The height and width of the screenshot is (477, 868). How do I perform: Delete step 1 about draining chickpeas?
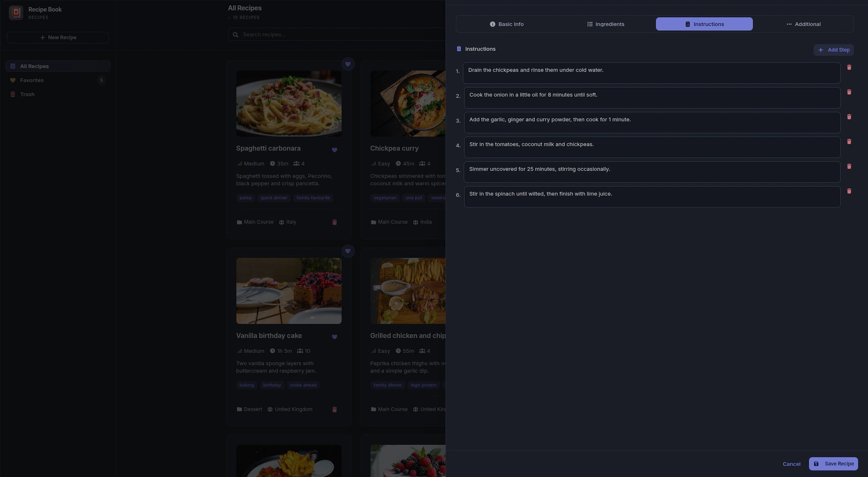click(849, 67)
